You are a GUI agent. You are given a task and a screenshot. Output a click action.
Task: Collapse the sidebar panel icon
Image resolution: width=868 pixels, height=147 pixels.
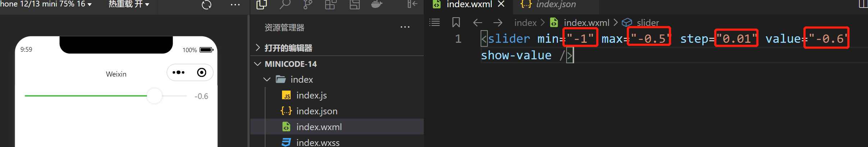[412, 4]
